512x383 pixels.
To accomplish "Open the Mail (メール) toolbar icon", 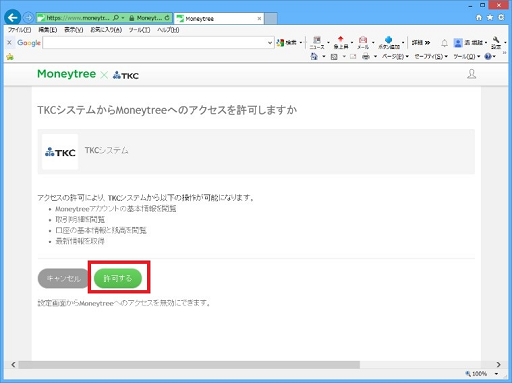I will coord(363,43).
